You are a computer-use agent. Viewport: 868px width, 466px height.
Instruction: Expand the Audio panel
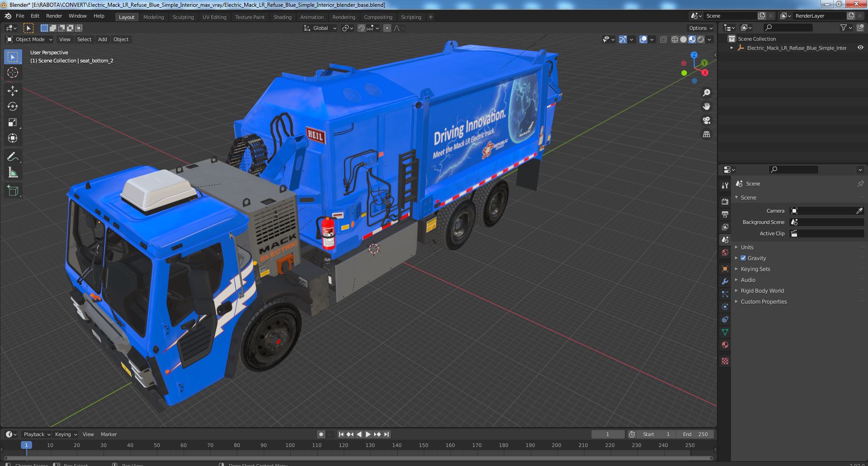pyautogui.click(x=748, y=280)
